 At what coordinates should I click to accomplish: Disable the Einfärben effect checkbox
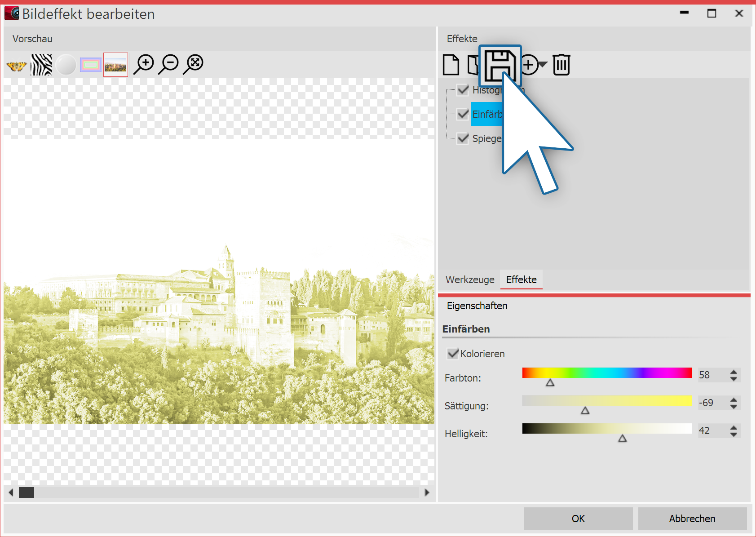coord(463,114)
